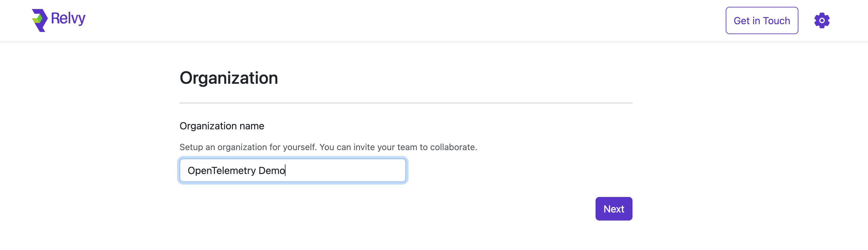Click empty space inside the name field
The image size is (868, 250).
(347, 170)
